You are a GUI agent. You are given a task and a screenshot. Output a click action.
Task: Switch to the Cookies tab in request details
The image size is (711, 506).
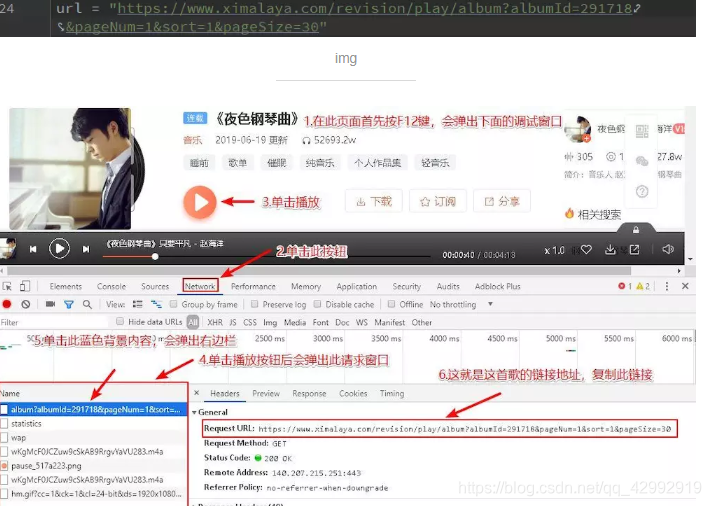pos(353,394)
